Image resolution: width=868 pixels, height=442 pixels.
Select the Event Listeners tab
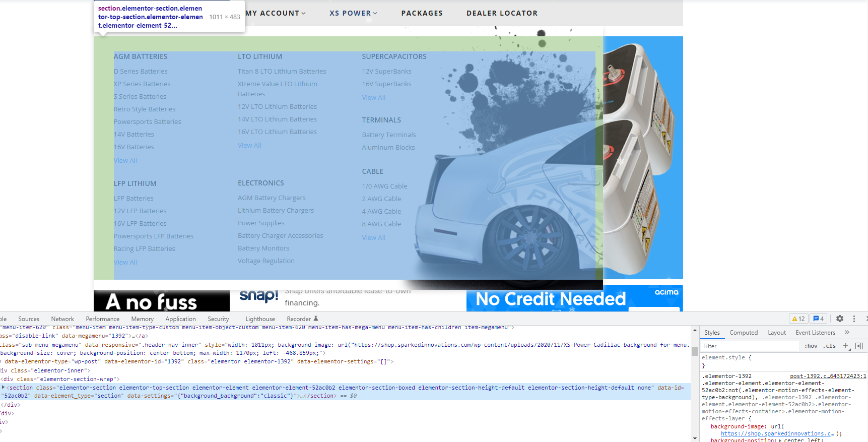[x=815, y=333]
